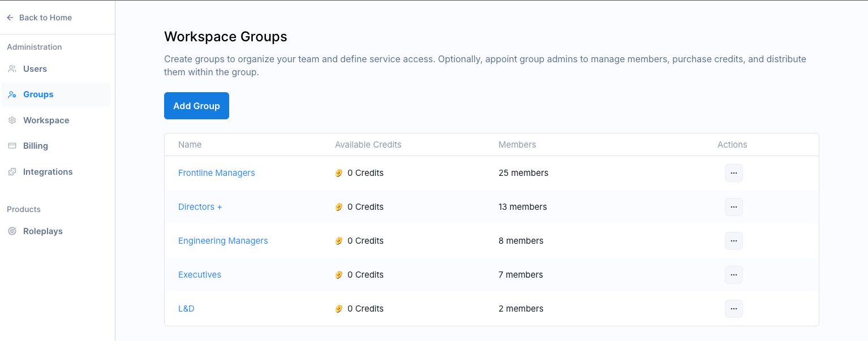The width and height of the screenshot is (868, 341).
Task: Open the L&D group link
Action: pos(186,309)
